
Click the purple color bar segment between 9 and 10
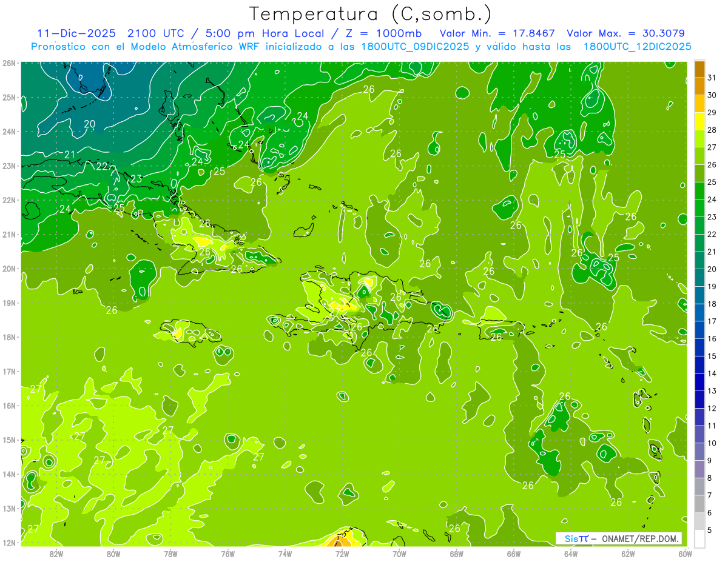pyautogui.click(x=699, y=452)
